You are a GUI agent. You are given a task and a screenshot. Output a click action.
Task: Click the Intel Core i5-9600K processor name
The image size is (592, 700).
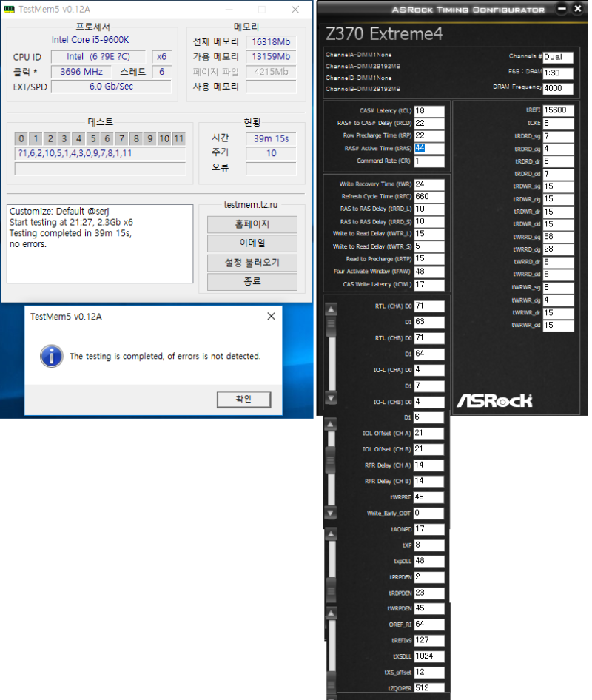point(90,40)
